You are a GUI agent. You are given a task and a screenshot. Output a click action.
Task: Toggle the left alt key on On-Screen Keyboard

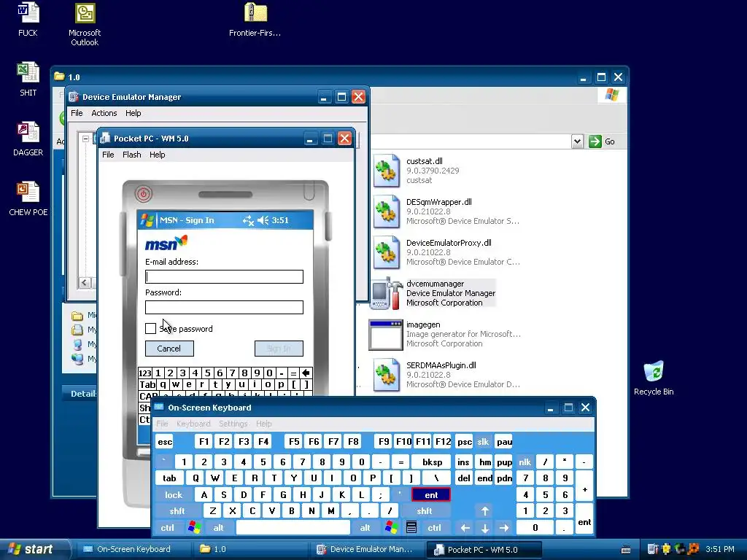pos(219,528)
